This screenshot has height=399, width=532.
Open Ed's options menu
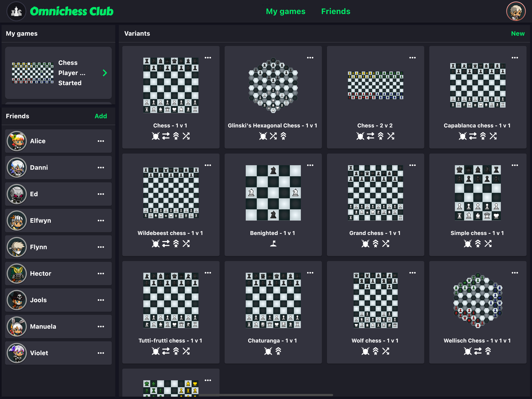pyautogui.click(x=101, y=194)
